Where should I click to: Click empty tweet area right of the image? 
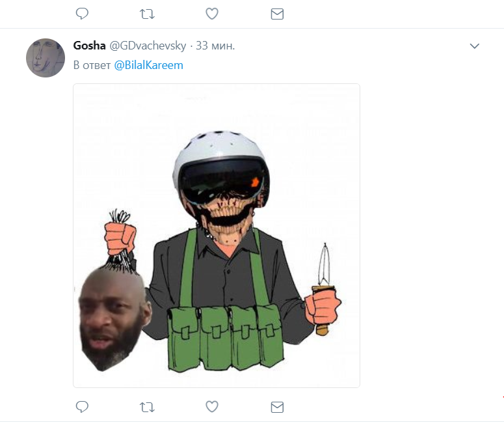(x=431, y=235)
